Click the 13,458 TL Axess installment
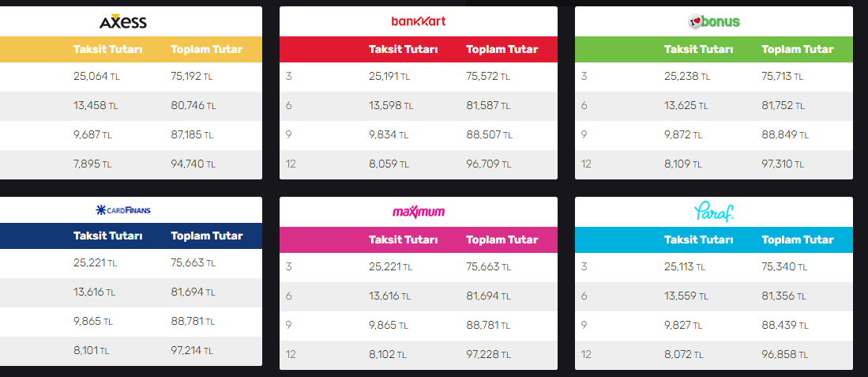868x377 pixels. tap(95, 106)
